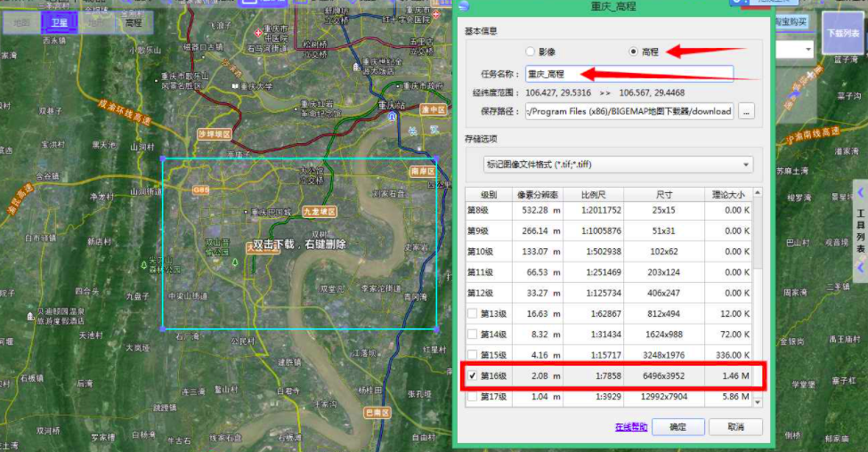The height and width of the screenshot is (452, 868).
Task: Check the 第17级 level checkbox
Action: pyautogui.click(x=472, y=397)
